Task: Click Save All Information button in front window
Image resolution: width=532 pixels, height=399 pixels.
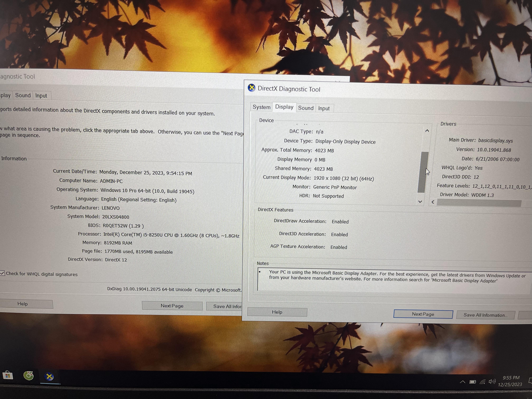Action: [485, 315]
